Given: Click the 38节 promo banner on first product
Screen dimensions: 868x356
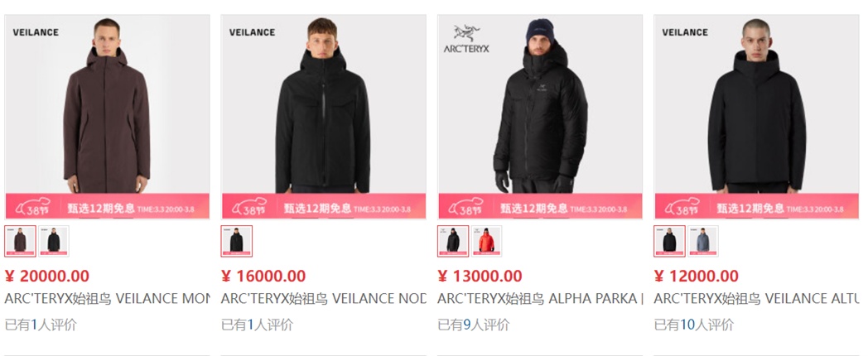Looking at the screenshot, I should 108,206.
